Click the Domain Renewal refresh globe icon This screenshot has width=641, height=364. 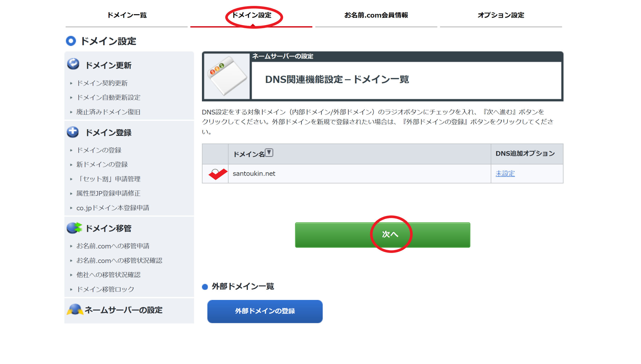(x=73, y=64)
